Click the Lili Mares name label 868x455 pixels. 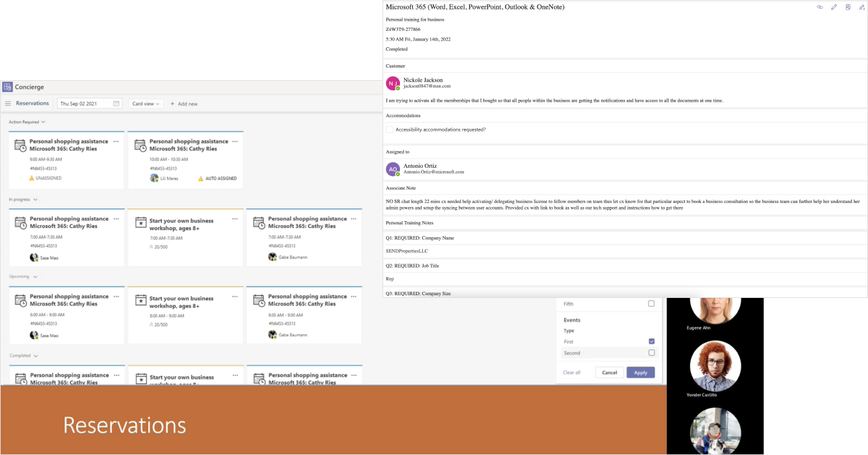170,179
